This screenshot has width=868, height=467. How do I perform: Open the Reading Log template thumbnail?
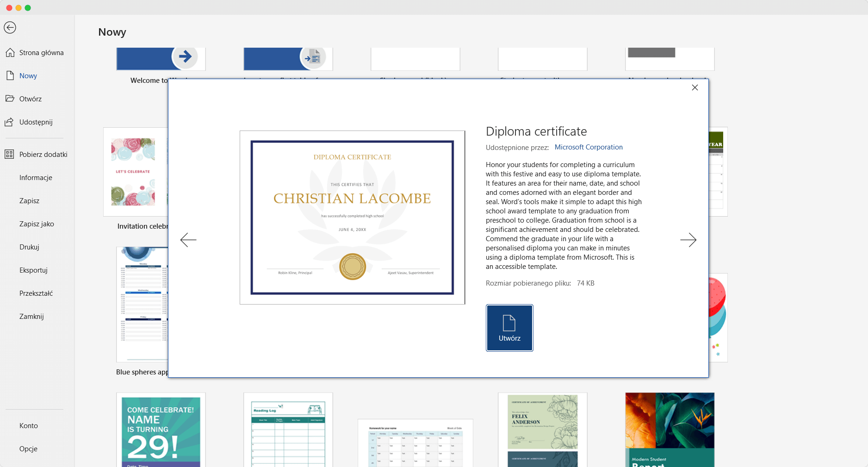288,430
